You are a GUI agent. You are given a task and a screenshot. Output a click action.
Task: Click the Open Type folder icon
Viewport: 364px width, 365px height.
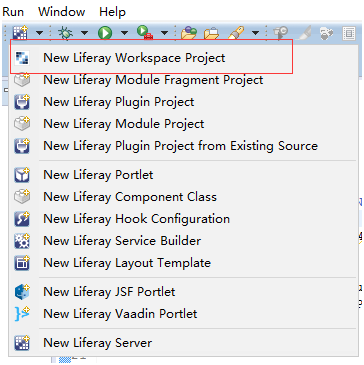click(x=189, y=33)
